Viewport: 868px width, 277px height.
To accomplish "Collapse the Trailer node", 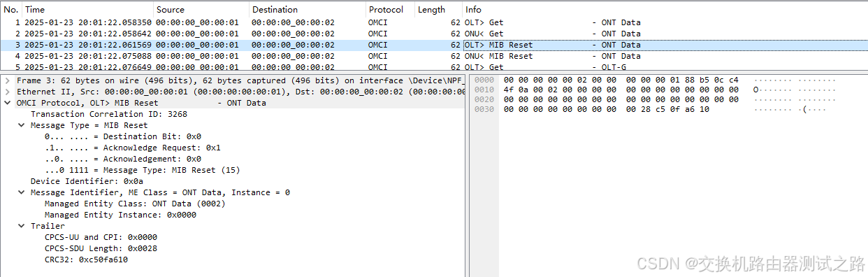I will (22, 226).
